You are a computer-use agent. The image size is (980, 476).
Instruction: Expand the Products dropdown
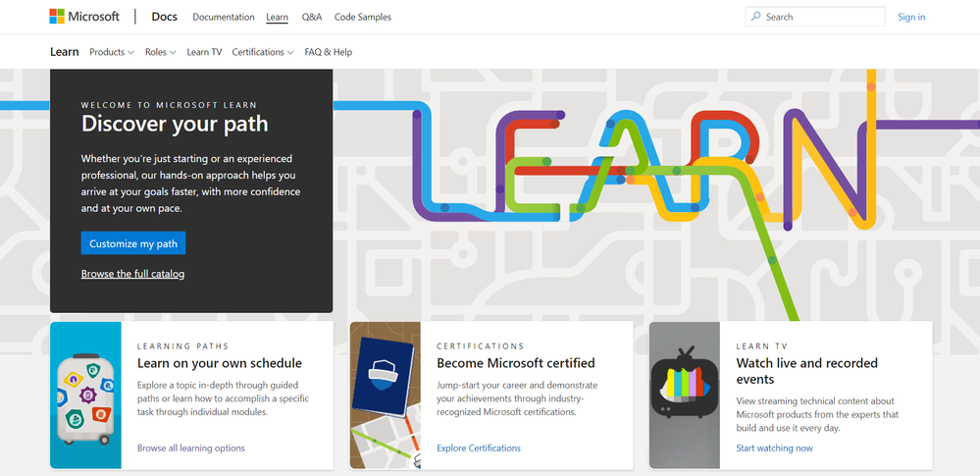pyautogui.click(x=111, y=52)
